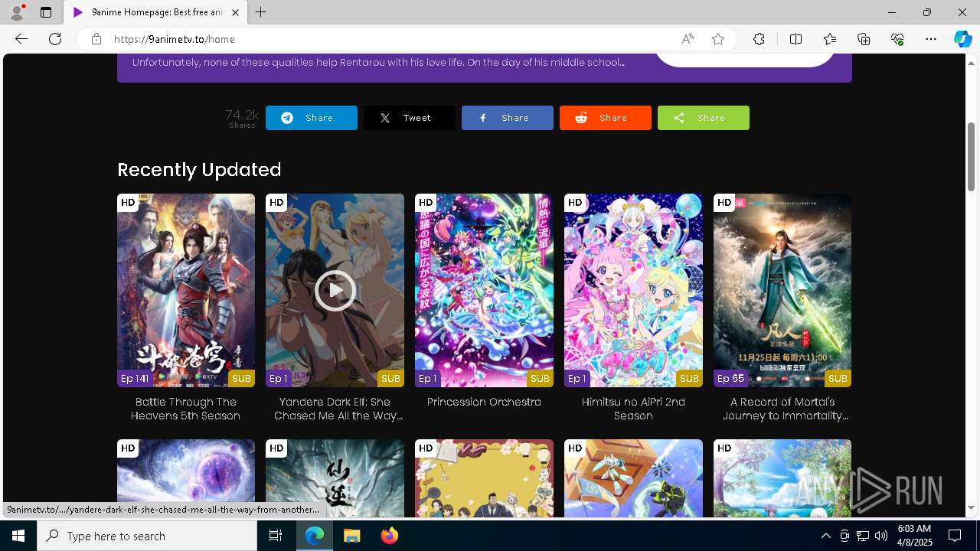
Task: Click Ep 65 badge on Record of Mortal's
Action: pos(731,378)
